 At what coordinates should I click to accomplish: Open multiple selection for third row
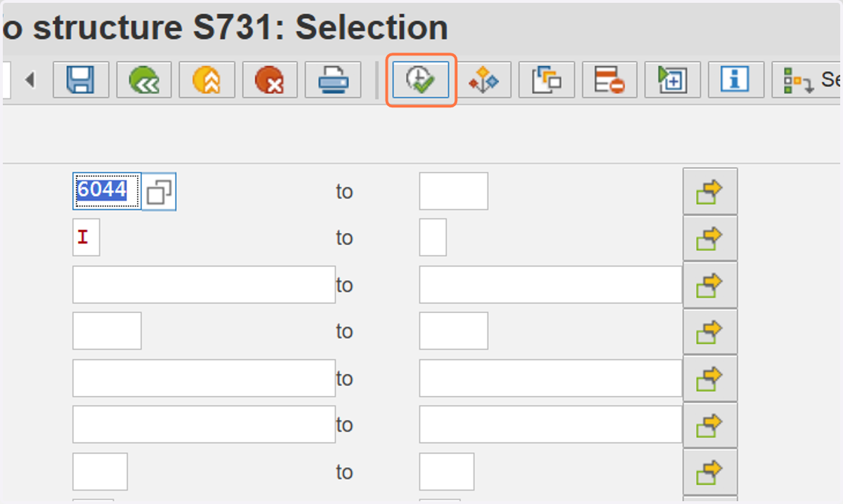pos(710,285)
